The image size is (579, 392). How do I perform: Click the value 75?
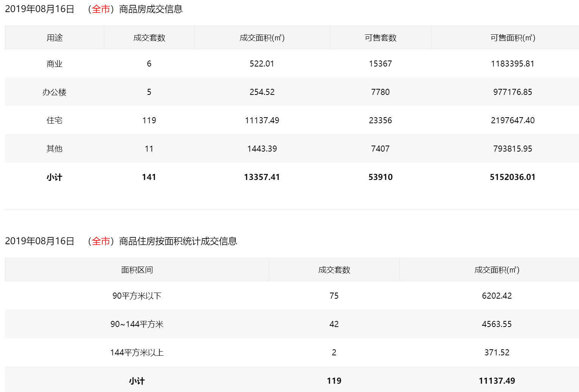click(x=334, y=296)
